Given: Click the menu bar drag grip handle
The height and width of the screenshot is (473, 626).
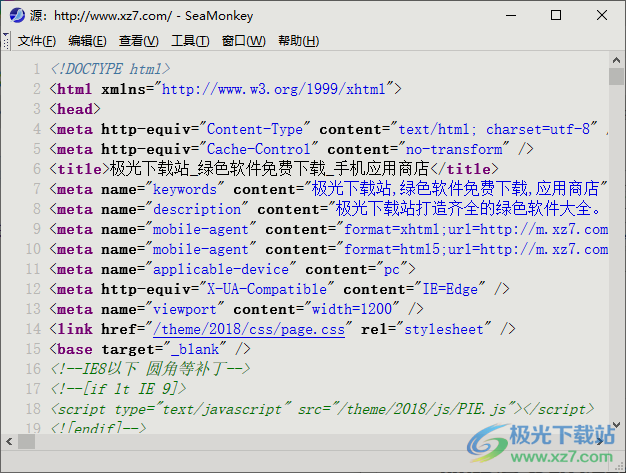Looking at the screenshot, I should coord(6,41).
